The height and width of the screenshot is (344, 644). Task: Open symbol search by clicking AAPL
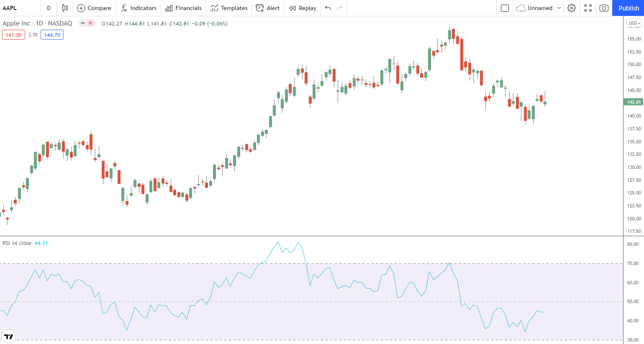point(10,8)
